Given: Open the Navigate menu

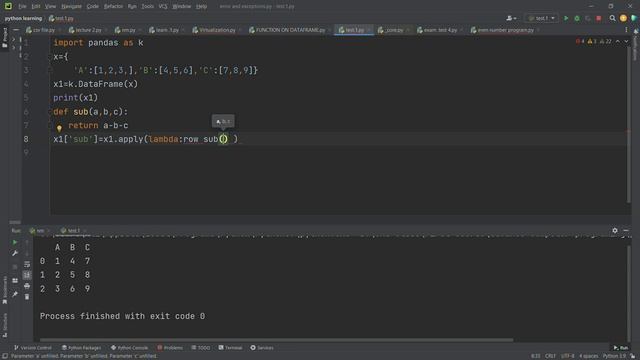Looking at the screenshot, I should click(x=71, y=6).
